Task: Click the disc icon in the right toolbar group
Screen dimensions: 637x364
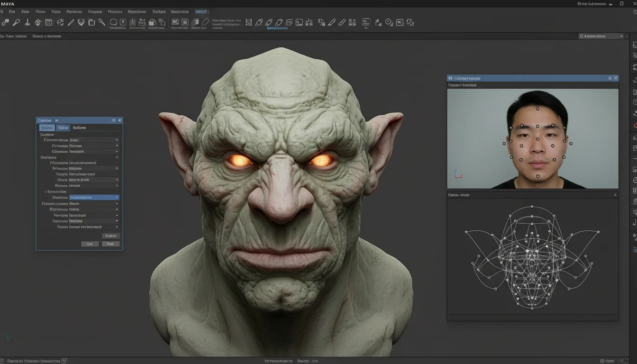Action: tap(389, 22)
